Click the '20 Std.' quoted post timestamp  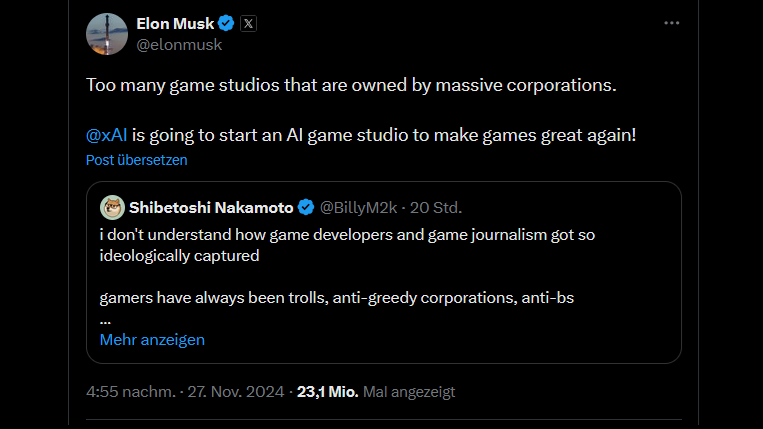(x=438, y=208)
